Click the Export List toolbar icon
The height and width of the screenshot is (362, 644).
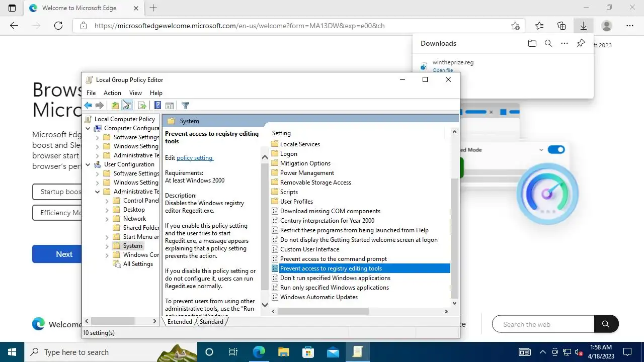point(142,105)
